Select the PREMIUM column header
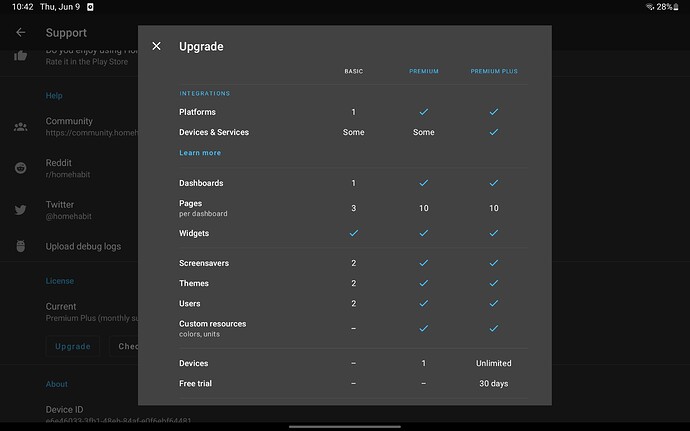 coord(424,71)
